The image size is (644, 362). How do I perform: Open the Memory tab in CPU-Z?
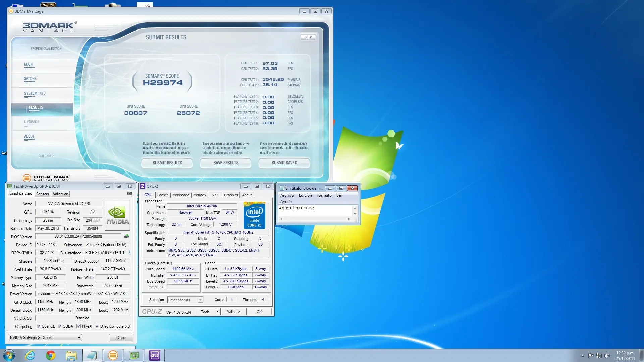(200, 195)
